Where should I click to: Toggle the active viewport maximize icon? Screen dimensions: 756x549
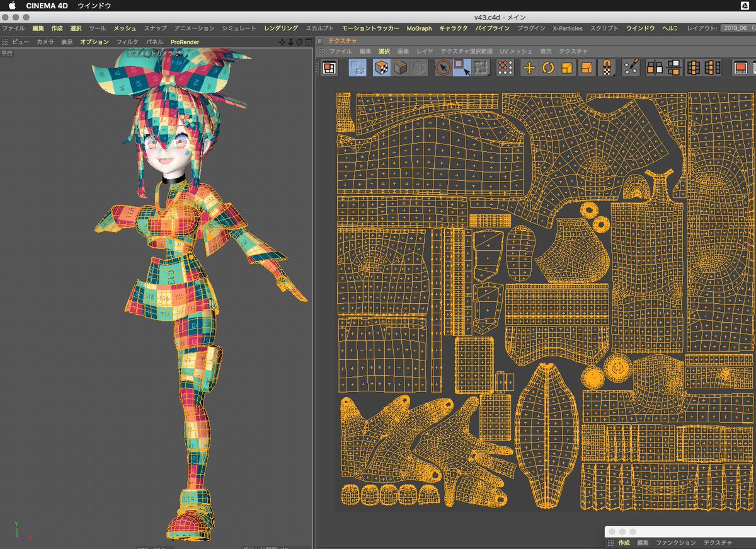click(307, 42)
